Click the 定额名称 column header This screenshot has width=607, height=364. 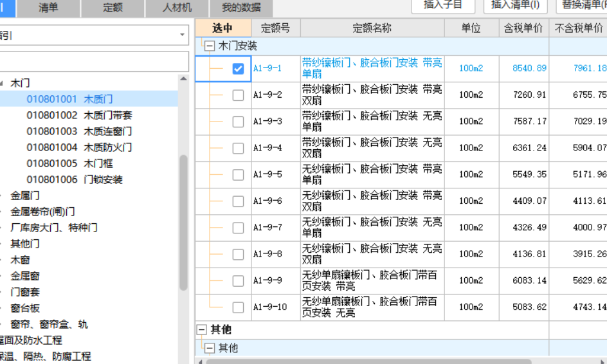pos(372,28)
